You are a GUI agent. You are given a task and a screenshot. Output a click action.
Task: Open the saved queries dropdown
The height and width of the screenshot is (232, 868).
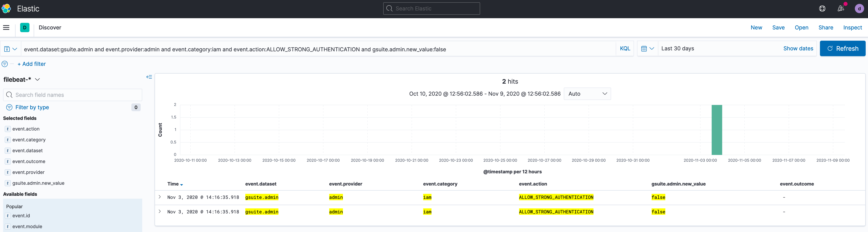(10, 49)
